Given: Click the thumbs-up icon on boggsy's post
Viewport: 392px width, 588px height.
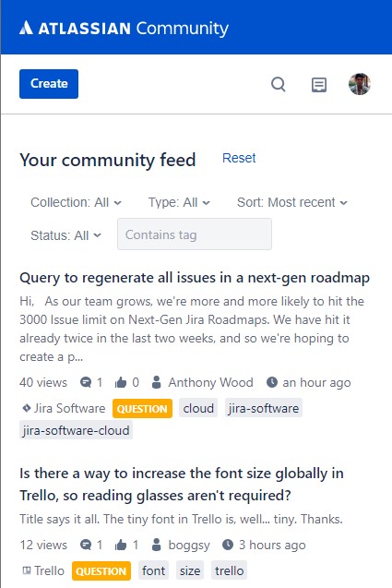Looking at the screenshot, I should 121,545.
